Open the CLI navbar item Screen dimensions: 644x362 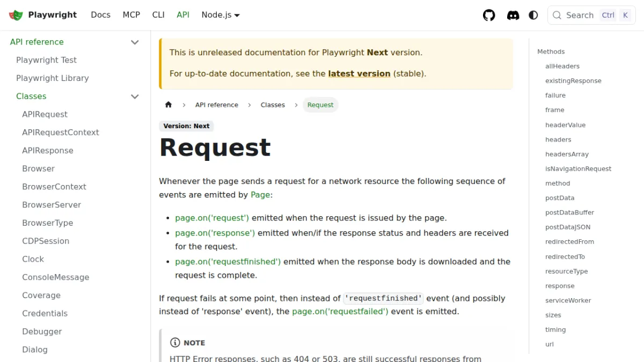(x=158, y=15)
